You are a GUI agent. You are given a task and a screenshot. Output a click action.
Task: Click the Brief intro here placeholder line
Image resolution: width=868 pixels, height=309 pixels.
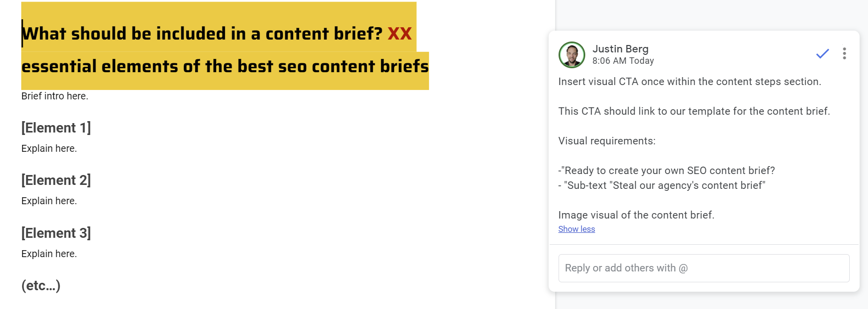pos(54,96)
